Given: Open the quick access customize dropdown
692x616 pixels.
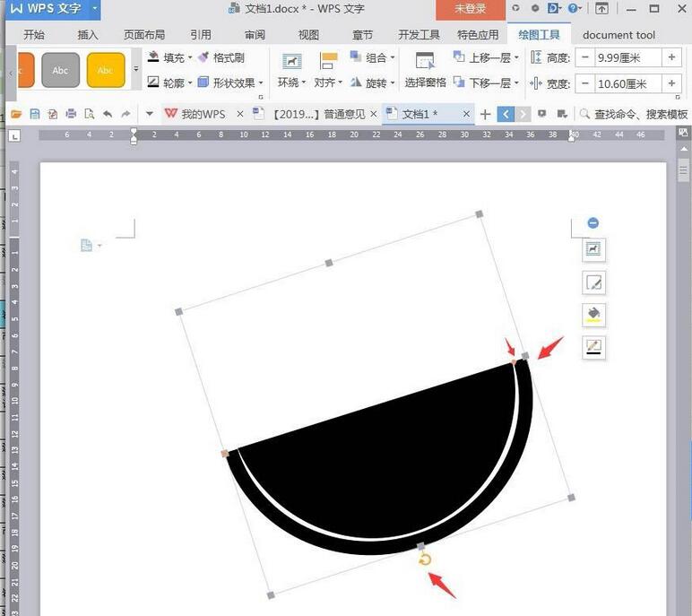Looking at the screenshot, I should (150, 114).
